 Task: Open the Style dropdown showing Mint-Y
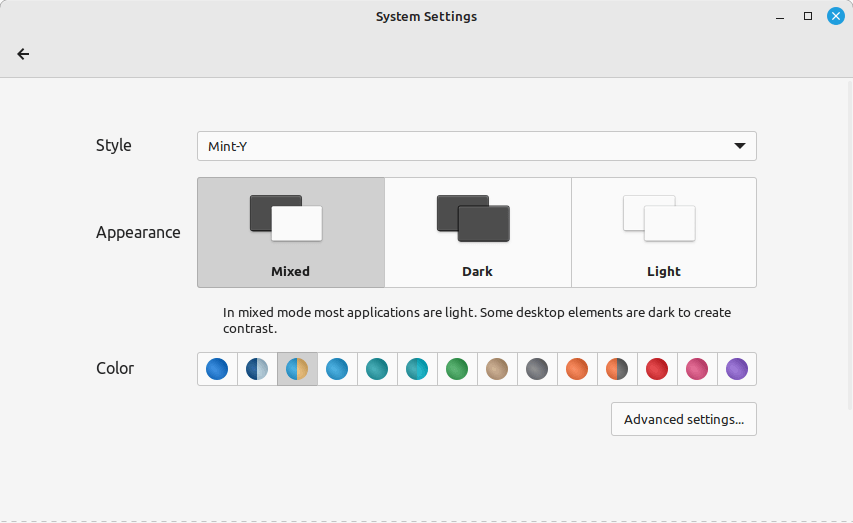click(x=477, y=146)
